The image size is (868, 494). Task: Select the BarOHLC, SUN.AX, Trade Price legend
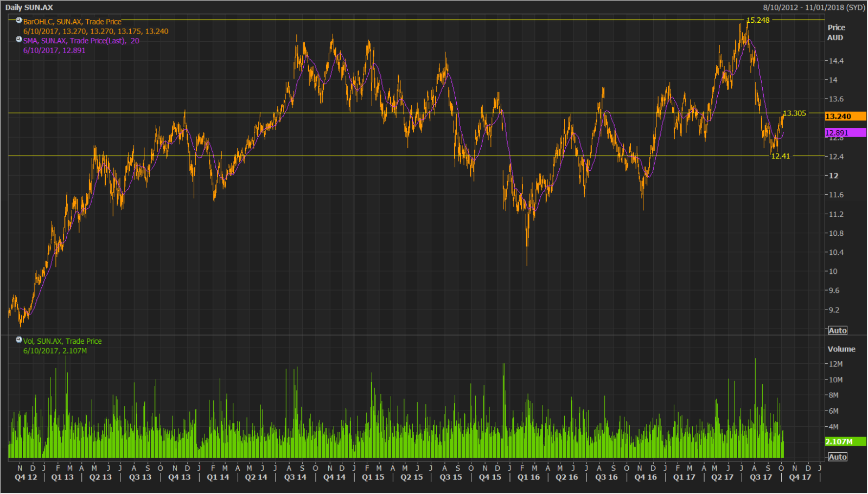click(72, 22)
